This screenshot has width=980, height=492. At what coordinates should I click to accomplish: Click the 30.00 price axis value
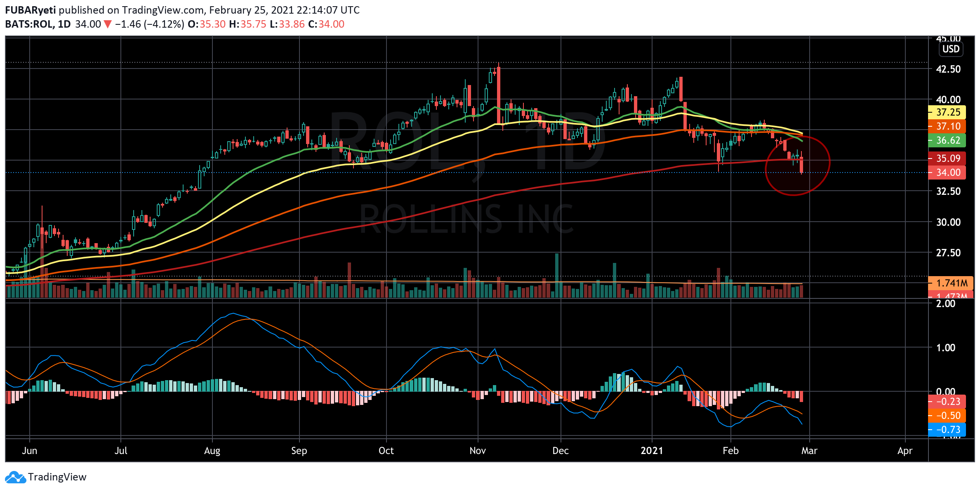(x=948, y=222)
